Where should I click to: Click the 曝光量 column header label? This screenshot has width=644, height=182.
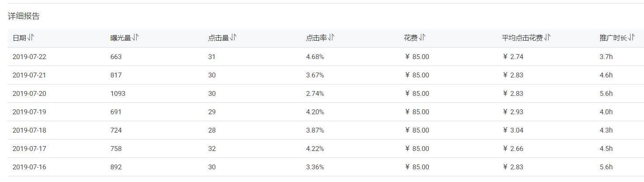(121, 38)
